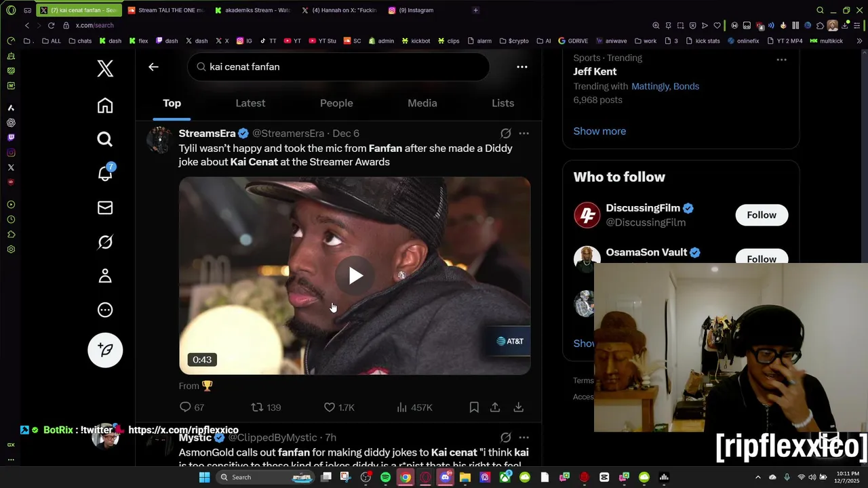
Task: Open the GDRIVE bookmark
Action: pyautogui.click(x=573, y=41)
